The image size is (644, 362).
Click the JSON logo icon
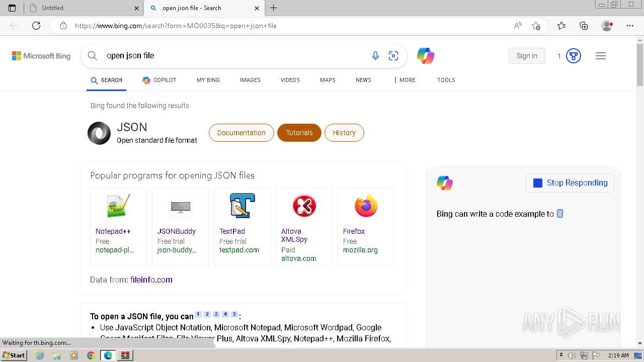(x=99, y=133)
